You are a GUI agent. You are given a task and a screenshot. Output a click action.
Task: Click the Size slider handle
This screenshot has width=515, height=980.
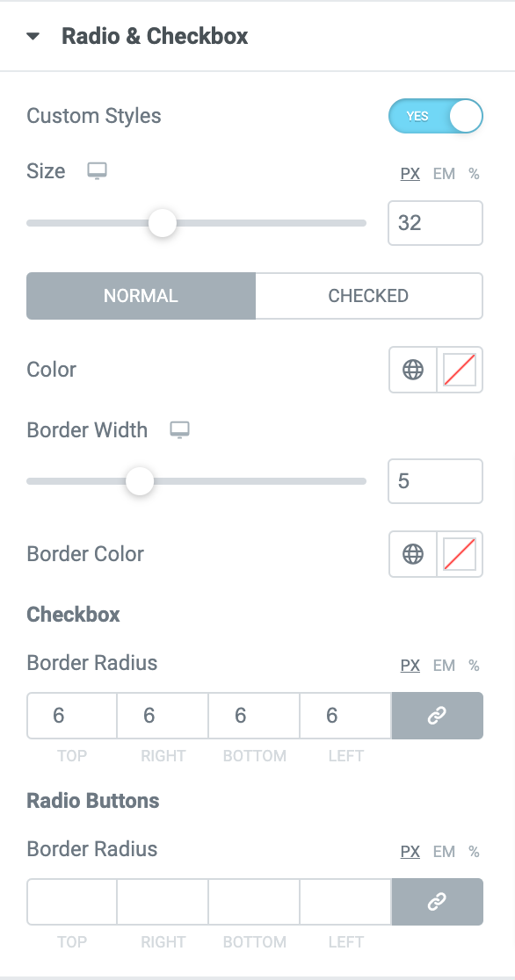(x=162, y=223)
